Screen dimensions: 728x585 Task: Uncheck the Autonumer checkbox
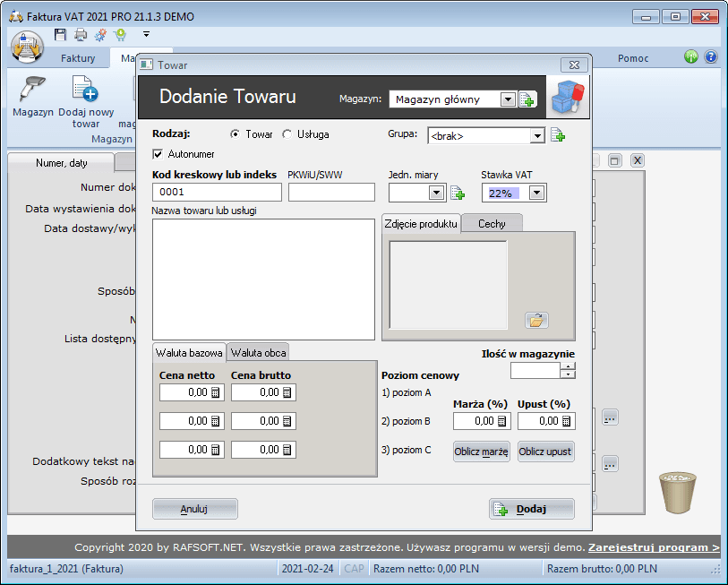158,154
